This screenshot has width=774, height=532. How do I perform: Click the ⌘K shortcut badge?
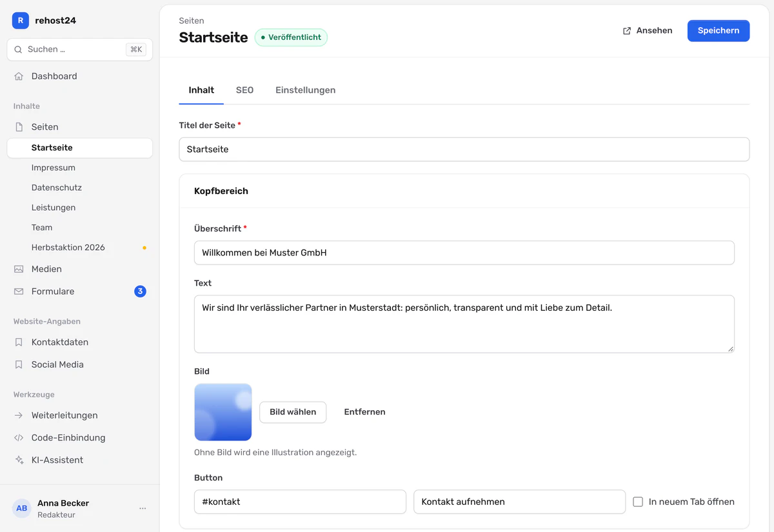click(x=136, y=50)
